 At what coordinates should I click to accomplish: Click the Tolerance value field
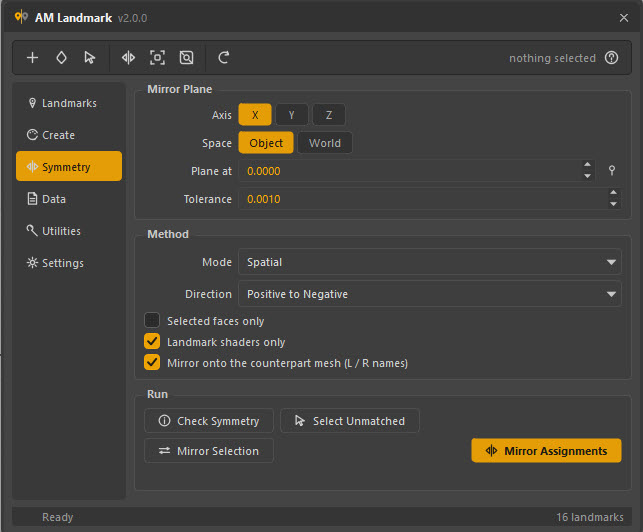click(x=422, y=199)
